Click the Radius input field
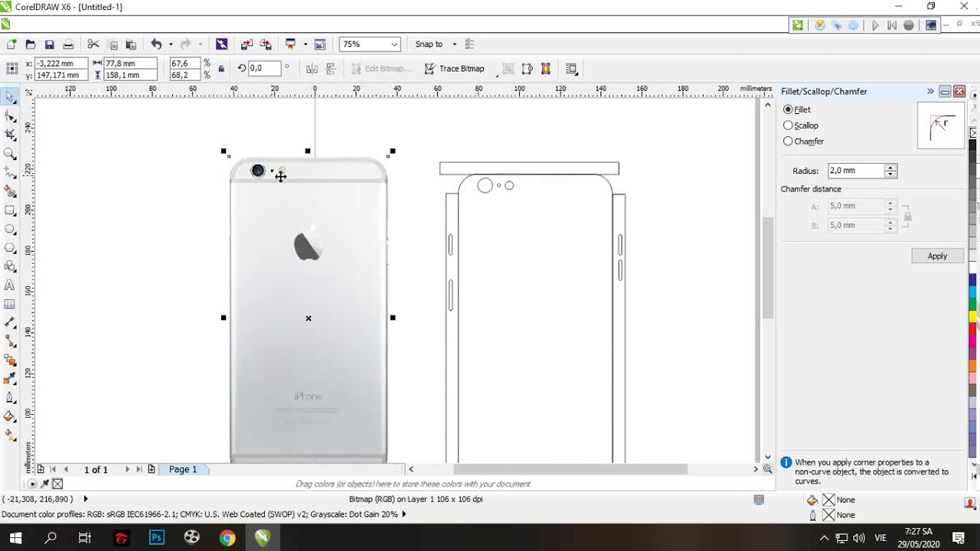 coord(855,171)
